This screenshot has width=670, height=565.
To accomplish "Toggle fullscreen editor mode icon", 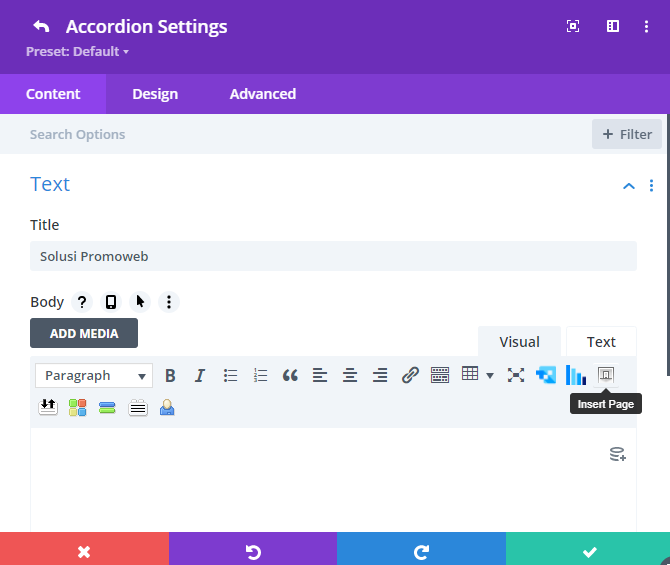I will [516, 375].
